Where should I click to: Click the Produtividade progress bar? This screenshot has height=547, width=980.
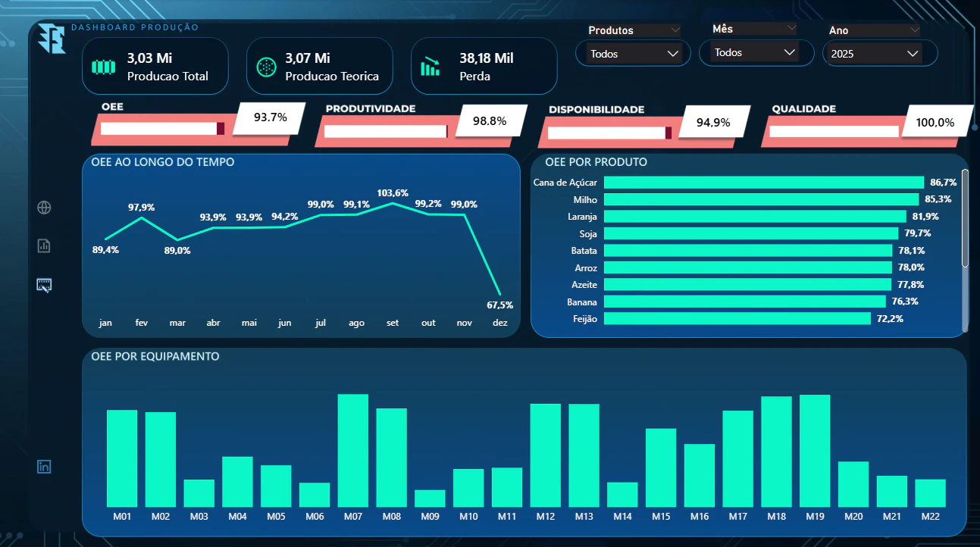(386, 132)
